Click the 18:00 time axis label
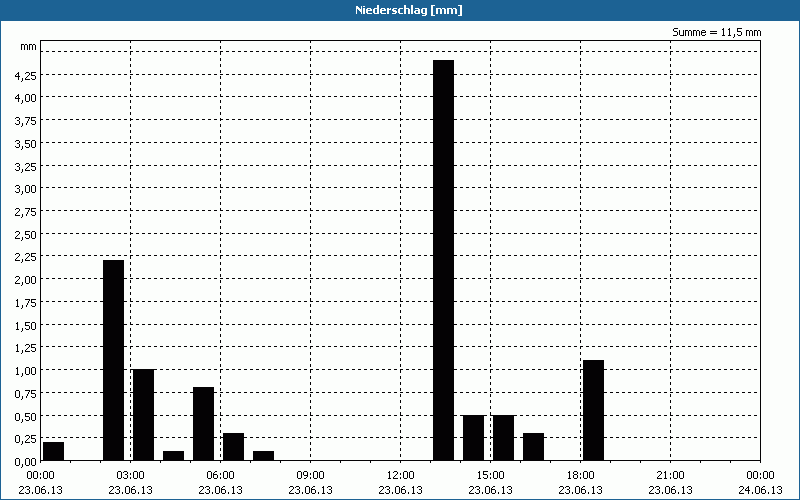The width and height of the screenshot is (800, 500). pos(581,476)
